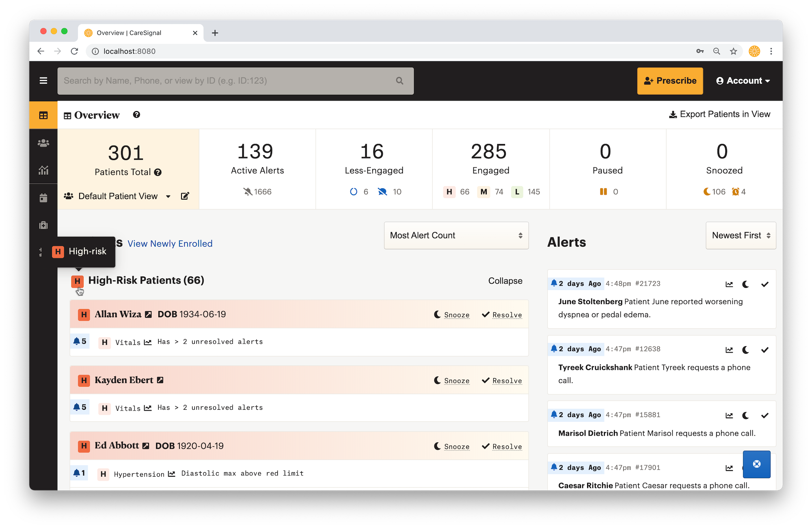Open the medical kit sidebar icon
The image size is (812, 529).
click(x=43, y=225)
